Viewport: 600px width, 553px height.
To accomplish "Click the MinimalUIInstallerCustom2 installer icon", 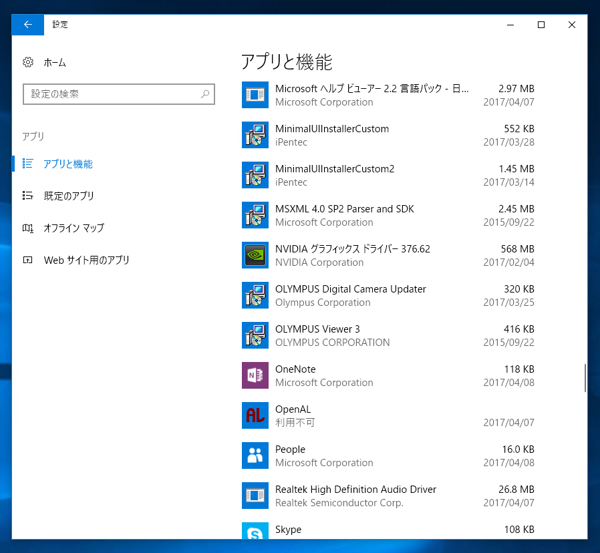I will pos(255,175).
